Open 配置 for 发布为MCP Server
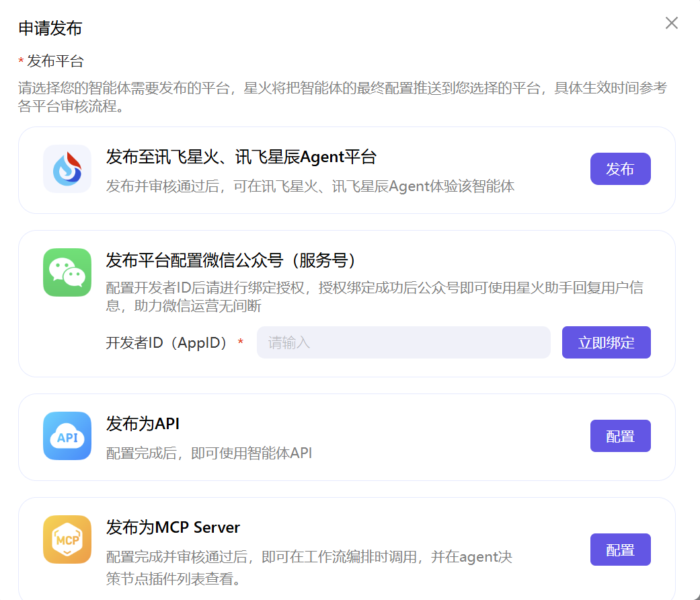The width and height of the screenshot is (700, 600). click(620, 550)
